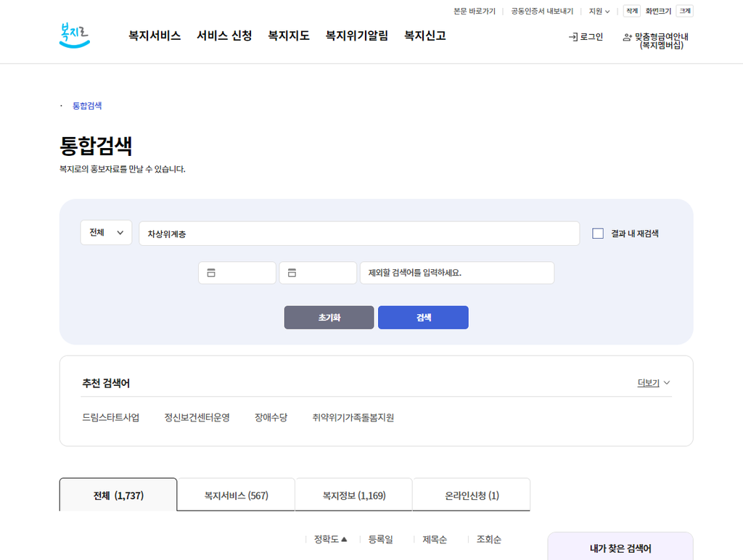Click the membership person icon

coord(627,38)
